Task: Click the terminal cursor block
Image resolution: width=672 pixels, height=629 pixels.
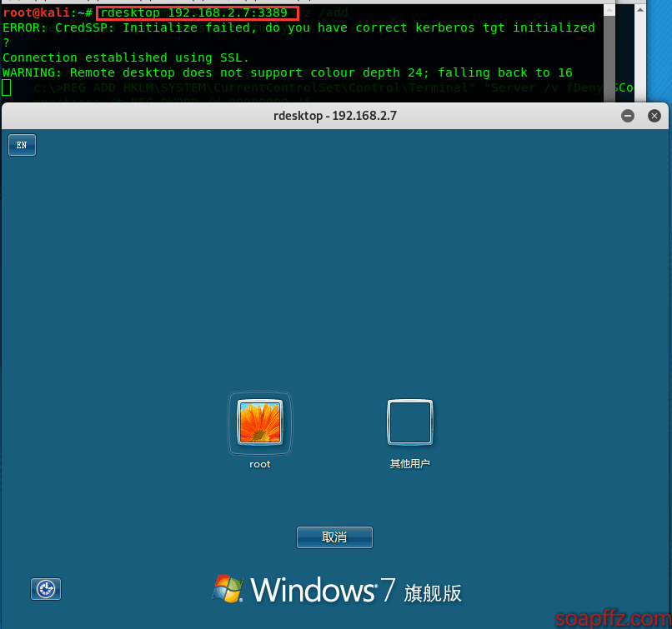Action: [7, 87]
